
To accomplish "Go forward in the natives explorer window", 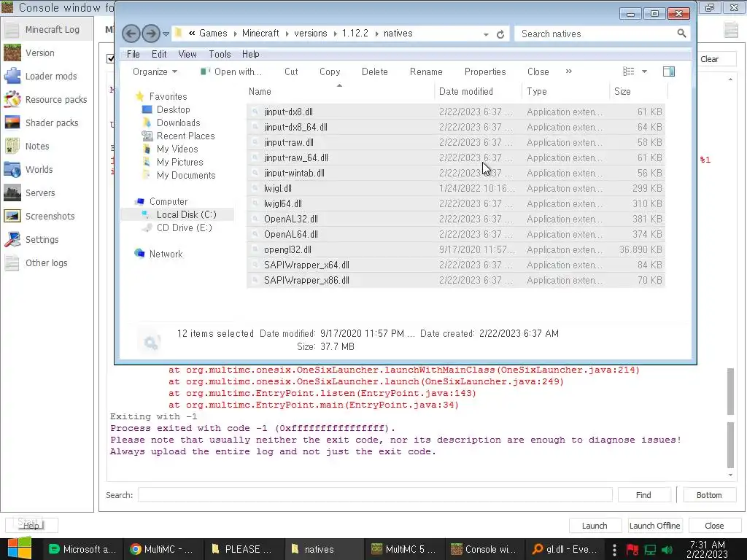I will click(151, 34).
